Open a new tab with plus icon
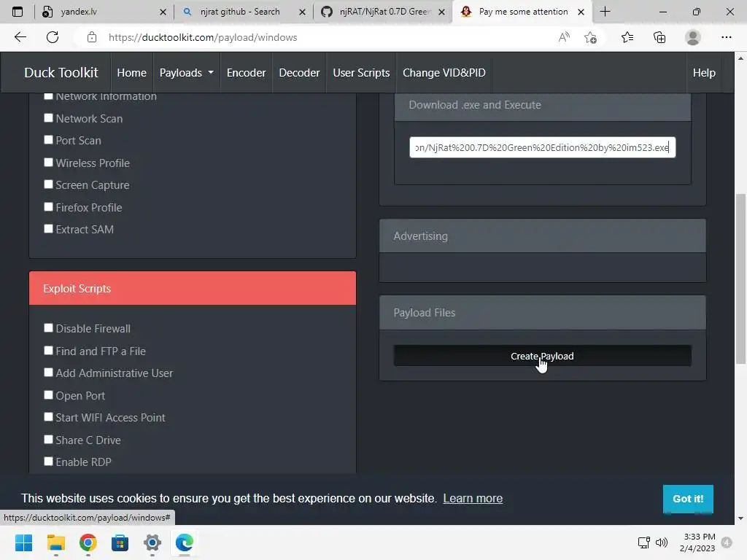747x560 pixels. click(x=605, y=12)
